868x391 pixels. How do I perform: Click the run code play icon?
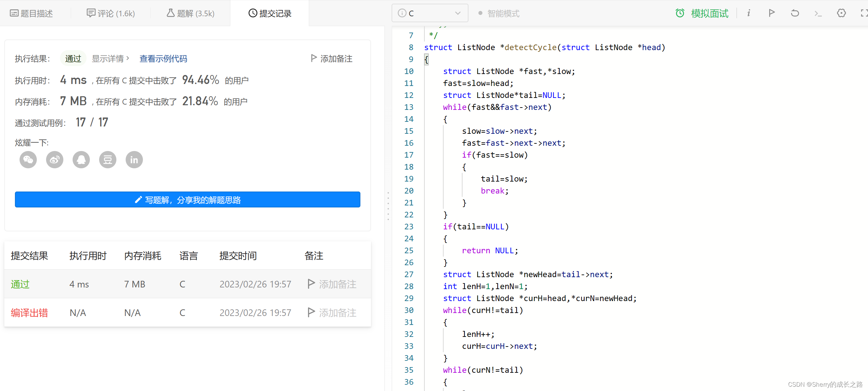(771, 13)
